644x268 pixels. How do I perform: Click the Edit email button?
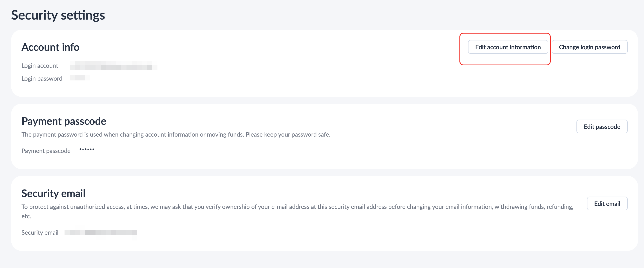[607, 203]
